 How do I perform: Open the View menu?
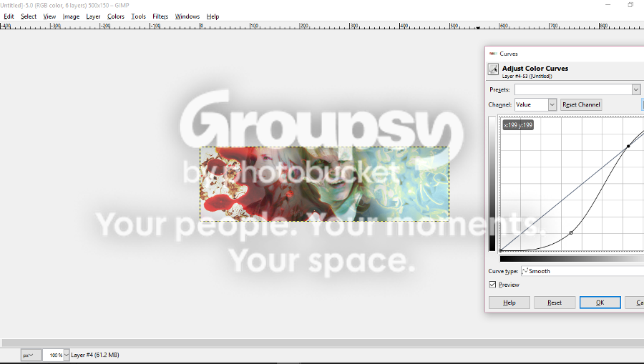click(49, 16)
